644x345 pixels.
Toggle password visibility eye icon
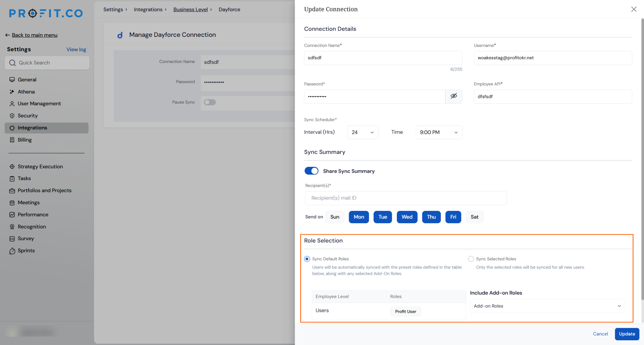pos(453,96)
